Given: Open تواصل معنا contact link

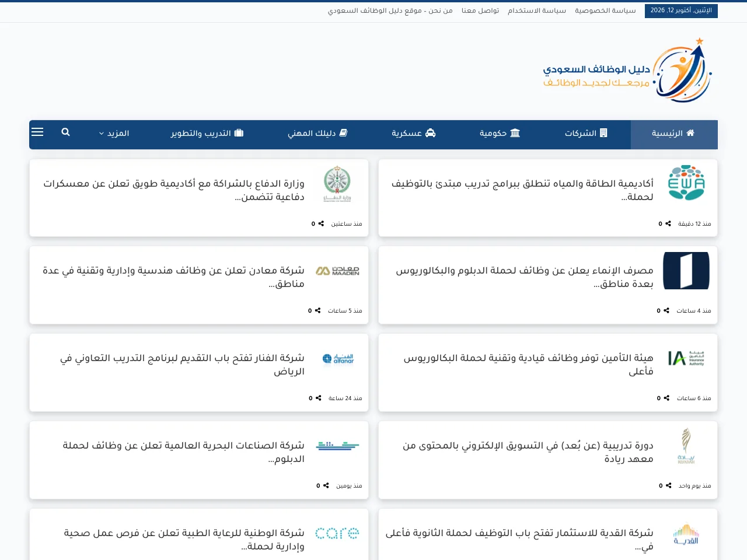Looking at the screenshot, I should pyautogui.click(x=480, y=10).
